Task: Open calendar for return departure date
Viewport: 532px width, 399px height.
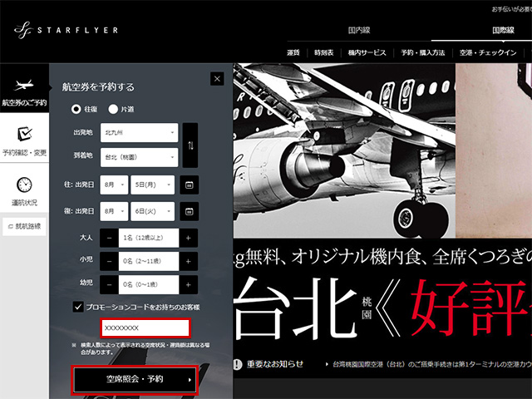Action: click(x=190, y=210)
